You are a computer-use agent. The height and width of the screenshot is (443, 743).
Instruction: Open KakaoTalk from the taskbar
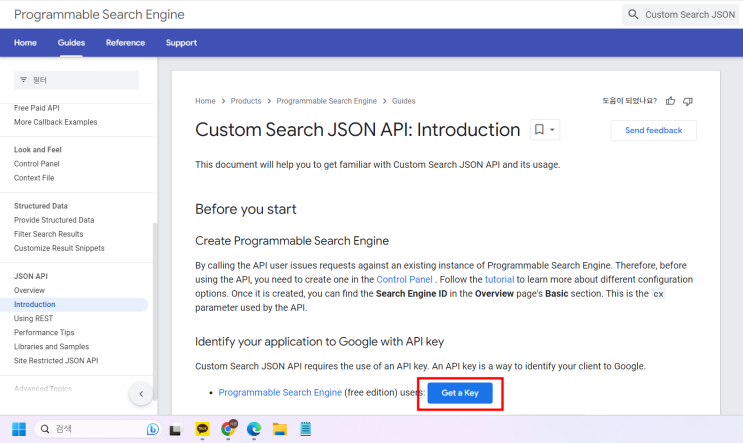(x=202, y=429)
